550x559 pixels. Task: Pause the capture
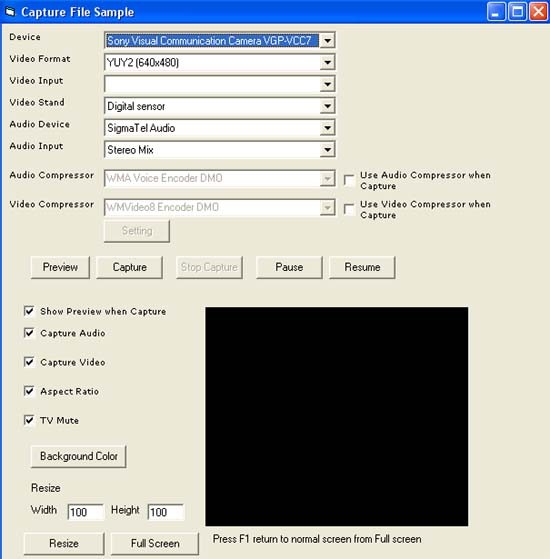tap(289, 267)
